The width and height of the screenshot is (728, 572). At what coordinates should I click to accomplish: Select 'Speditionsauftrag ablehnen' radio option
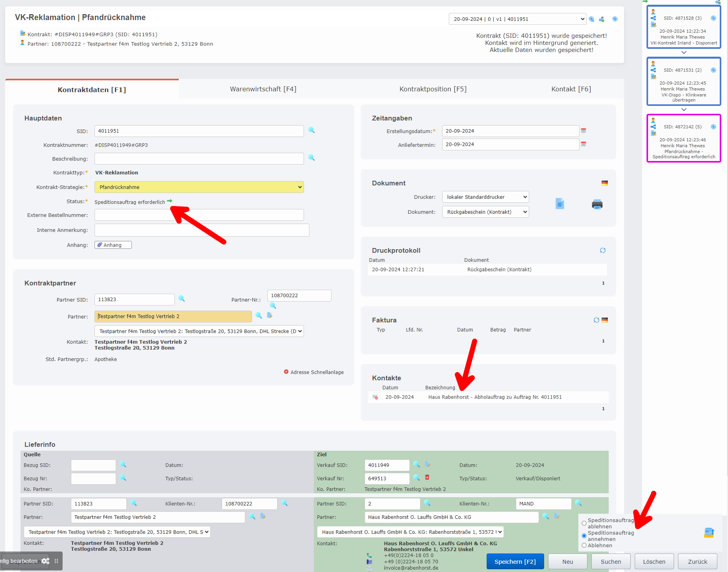(x=584, y=523)
